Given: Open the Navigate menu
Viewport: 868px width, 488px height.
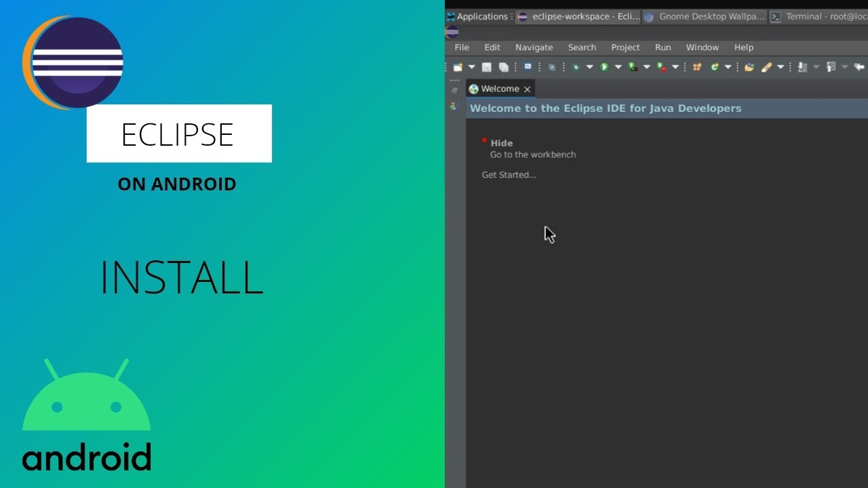Looking at the screenshot, I should [x=534, y=47].
